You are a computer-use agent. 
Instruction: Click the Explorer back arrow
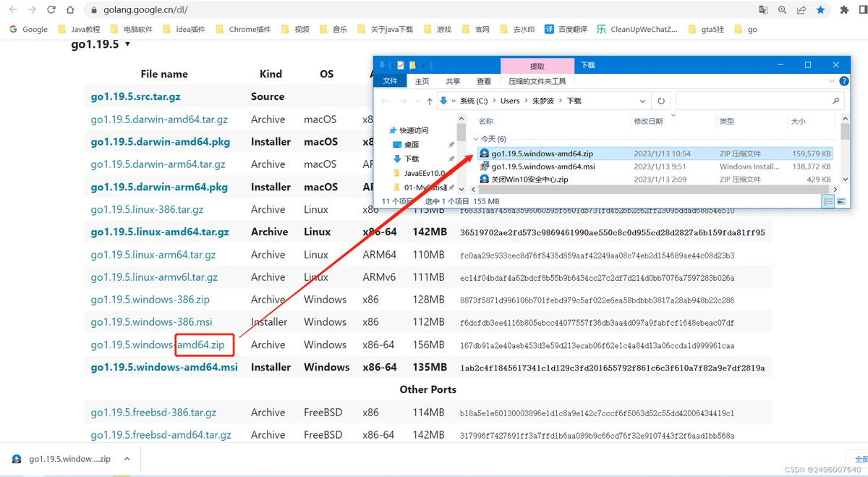[x=386, y=101]
